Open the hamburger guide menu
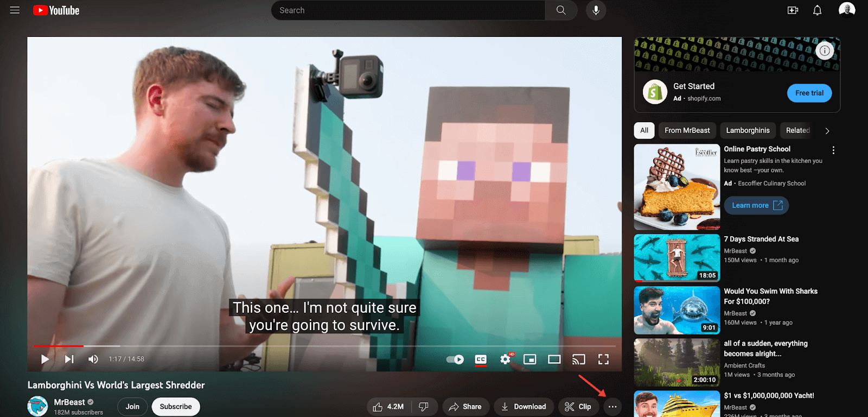The width and height of the screenshot is (868, 417). point(15,10)
